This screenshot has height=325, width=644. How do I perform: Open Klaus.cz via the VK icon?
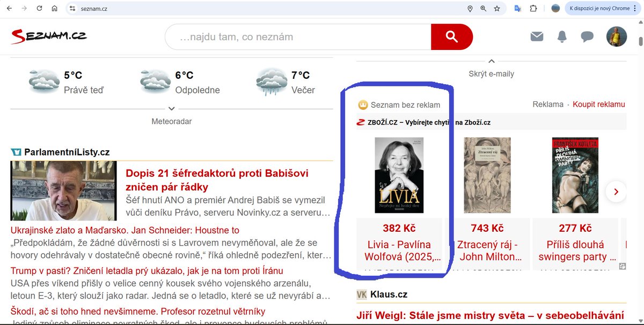tap(361, 294)
